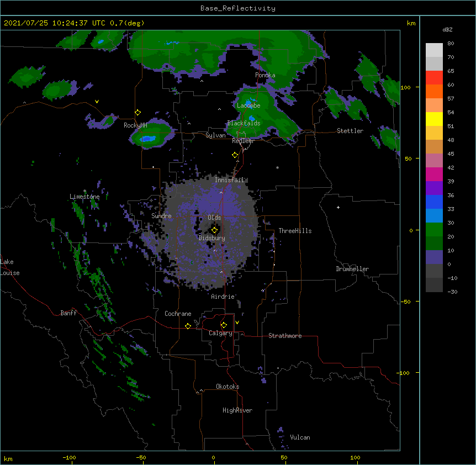Click the Airdrie city label
476x465 pixels.
point(223,297)
